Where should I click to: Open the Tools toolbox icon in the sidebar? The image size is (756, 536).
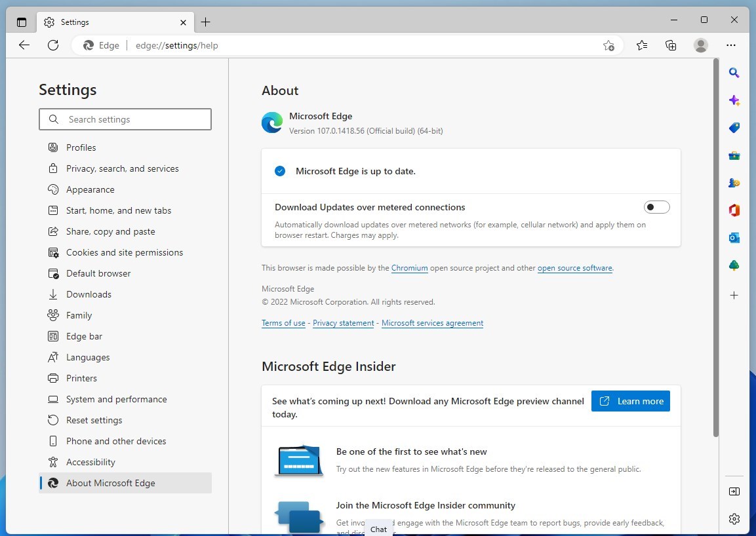pos(734,155)
